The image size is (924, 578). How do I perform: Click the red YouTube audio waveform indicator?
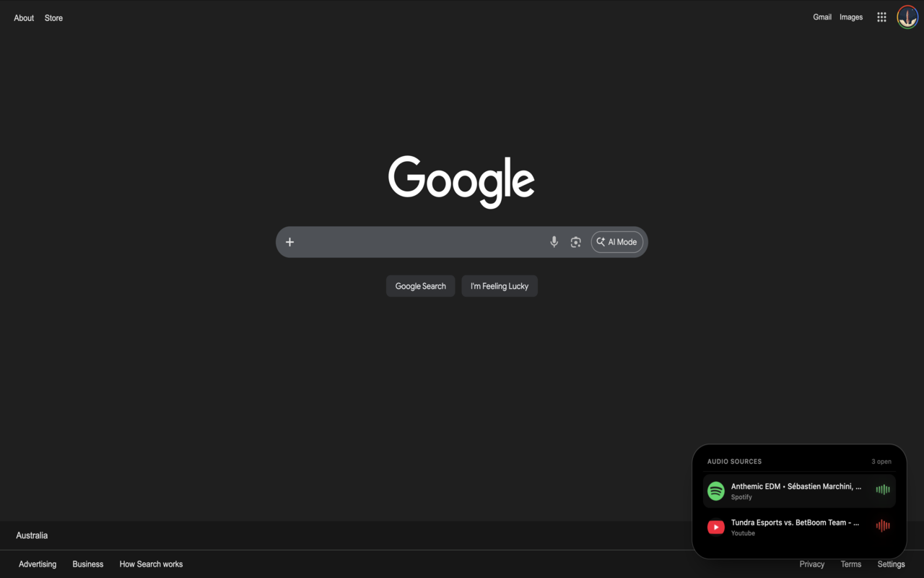point(883,526)
